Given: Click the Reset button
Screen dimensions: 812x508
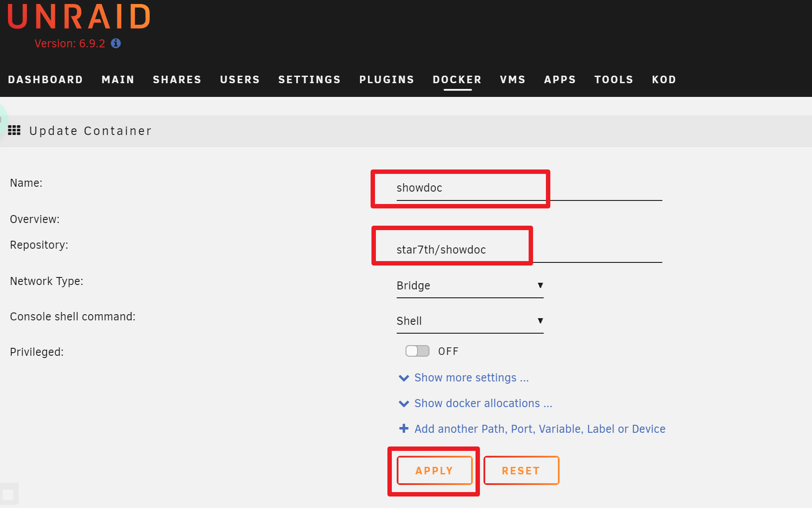Looking at the screenshot, I should [521, 470].
